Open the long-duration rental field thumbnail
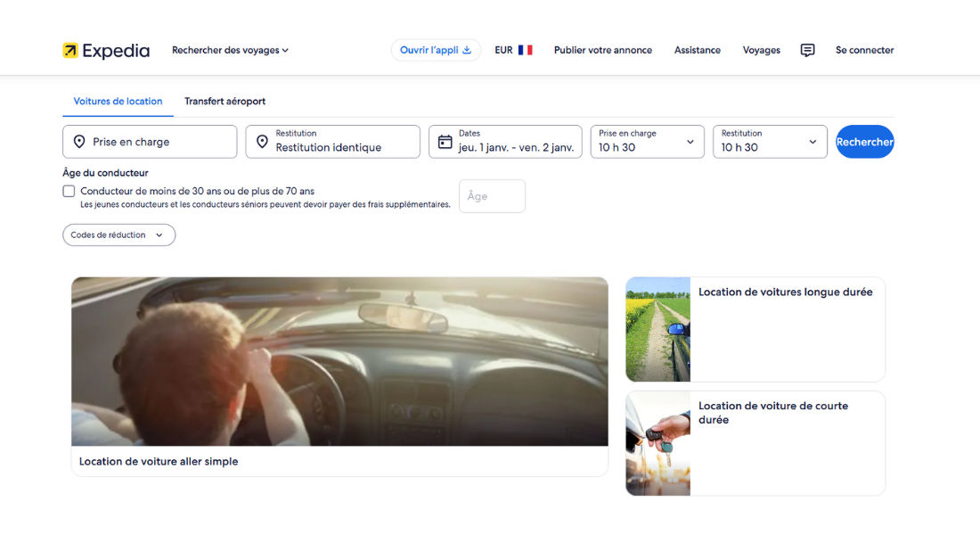The height and width of the screenshot is (535, 980). [x=657, y=329]
